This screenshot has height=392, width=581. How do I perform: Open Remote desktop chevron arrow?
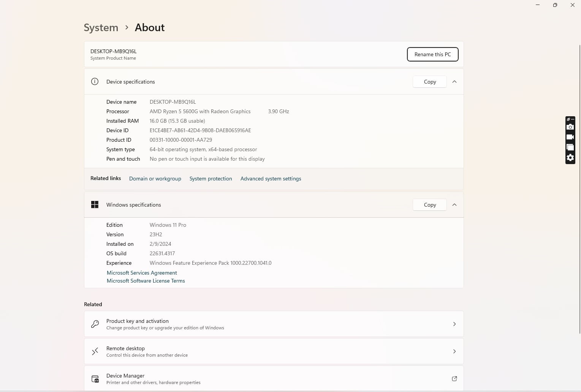pos(454,351)
